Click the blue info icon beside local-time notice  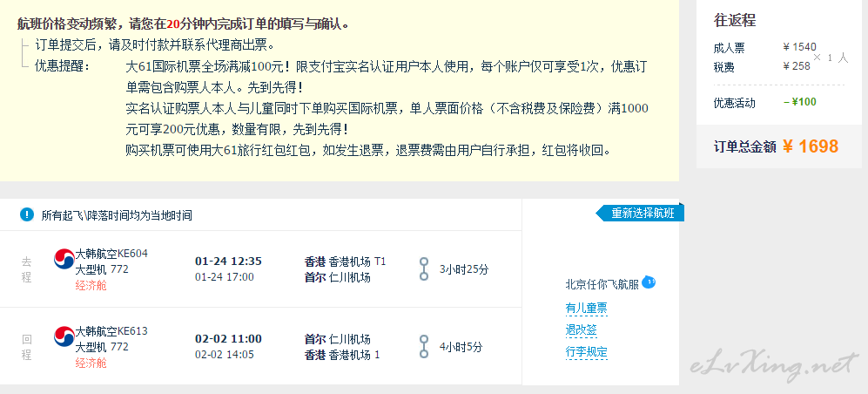click(x=27, y=214)
